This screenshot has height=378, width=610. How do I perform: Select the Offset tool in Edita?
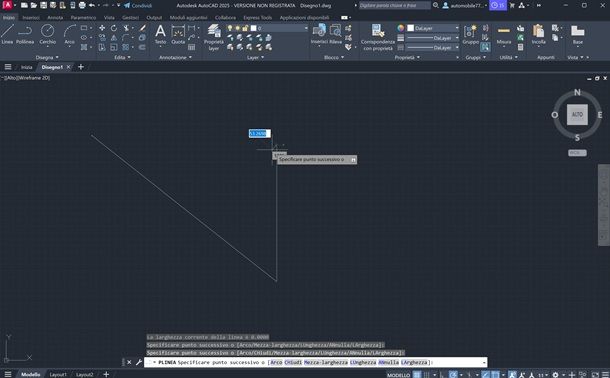(x=142, y=47)
